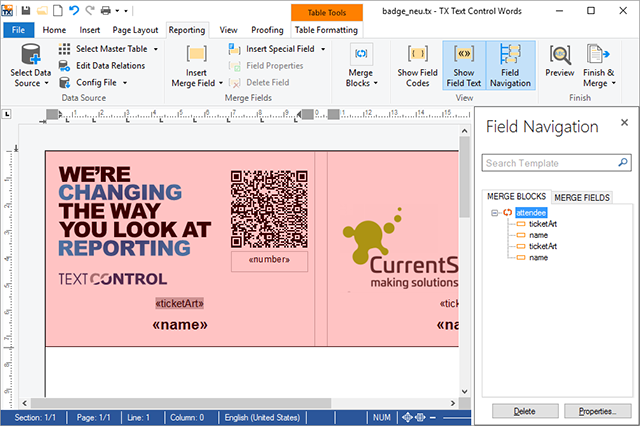640x426 pixels.
Task: Click the Print icon in quick access toolbar
Action: pyautogui.click(x=106, y=10)
